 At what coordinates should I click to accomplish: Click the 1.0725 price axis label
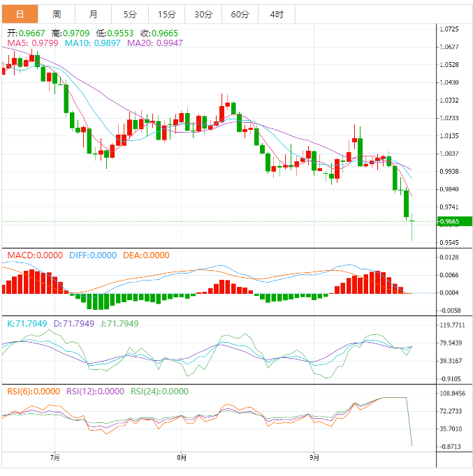(449, 29)
